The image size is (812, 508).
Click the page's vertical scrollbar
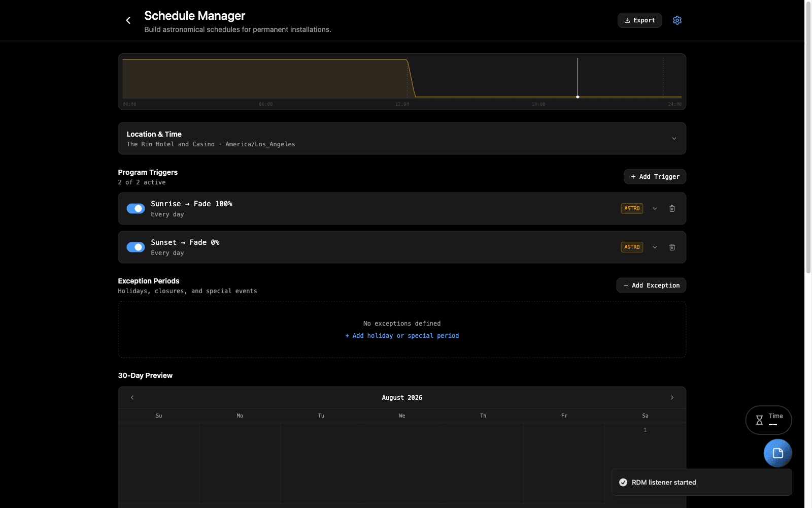[808, 137]
